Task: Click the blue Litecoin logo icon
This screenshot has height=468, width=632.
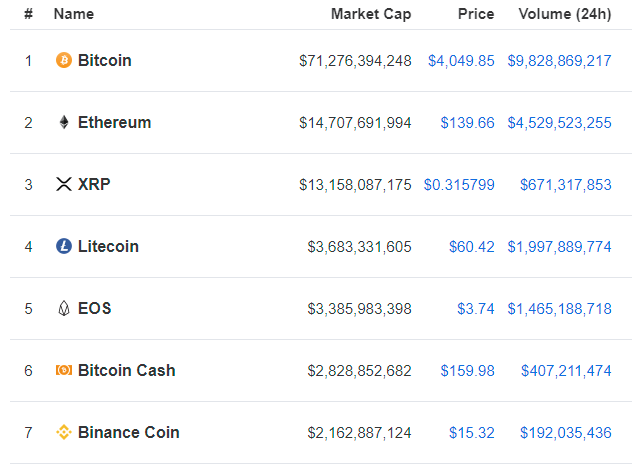Action: coord(64,246)
